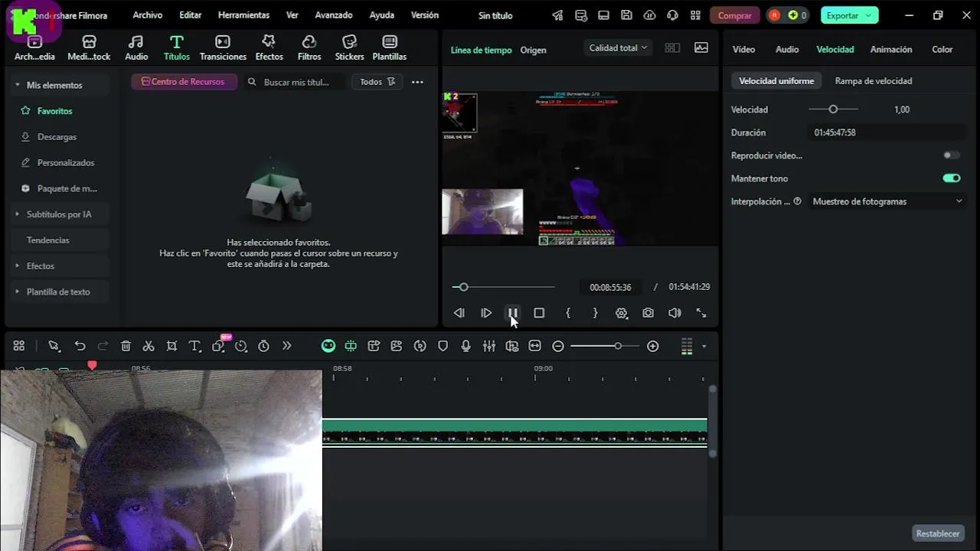The height and width of the screenshot is (551, 980).
Task: Toggle the Reproducir video switch
Action: (x=952, y=155)
